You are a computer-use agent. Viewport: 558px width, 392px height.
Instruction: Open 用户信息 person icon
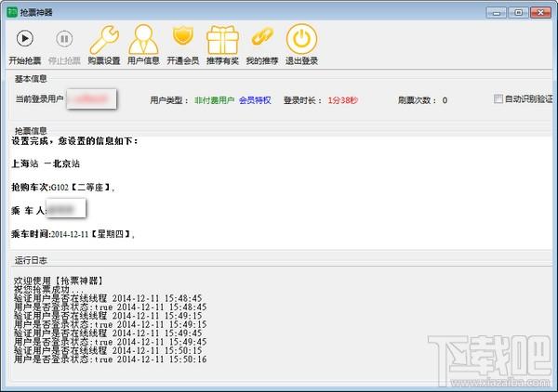[143, 39]
